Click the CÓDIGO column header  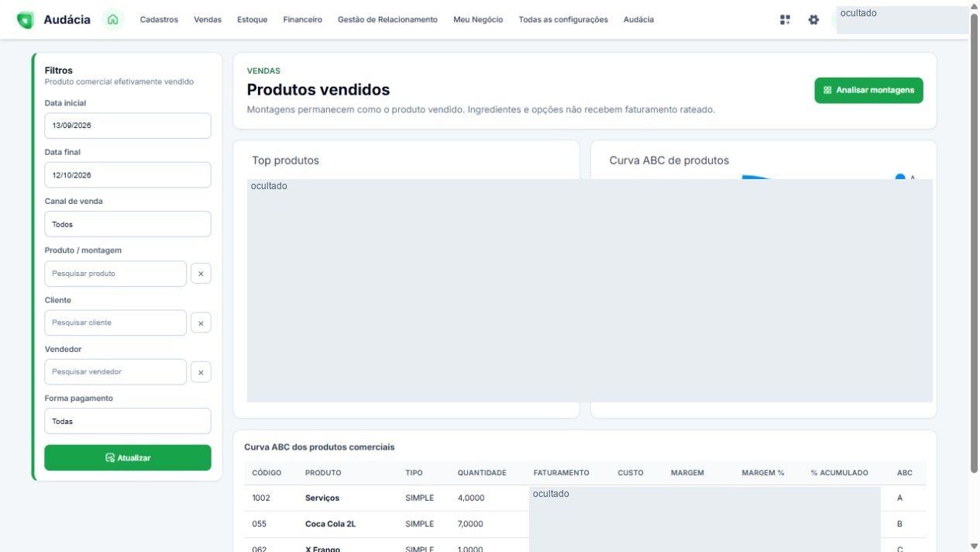point(266,473)
